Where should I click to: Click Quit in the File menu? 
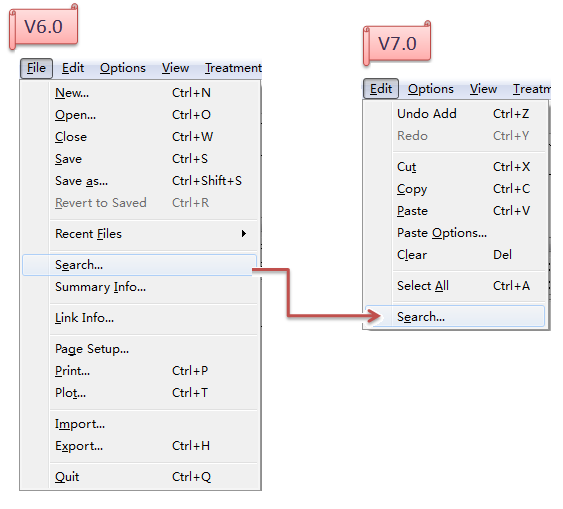[x=140, y=477]
